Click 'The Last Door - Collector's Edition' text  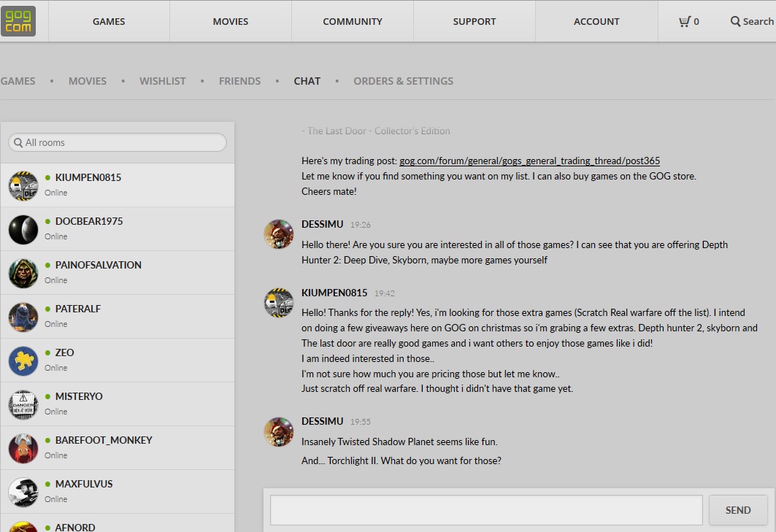[376, 131]
